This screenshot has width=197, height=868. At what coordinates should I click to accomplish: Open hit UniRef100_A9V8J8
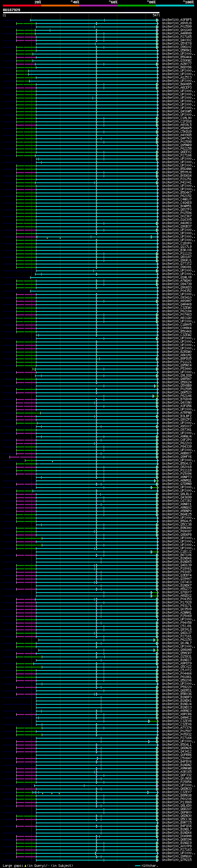click(177, 24)
